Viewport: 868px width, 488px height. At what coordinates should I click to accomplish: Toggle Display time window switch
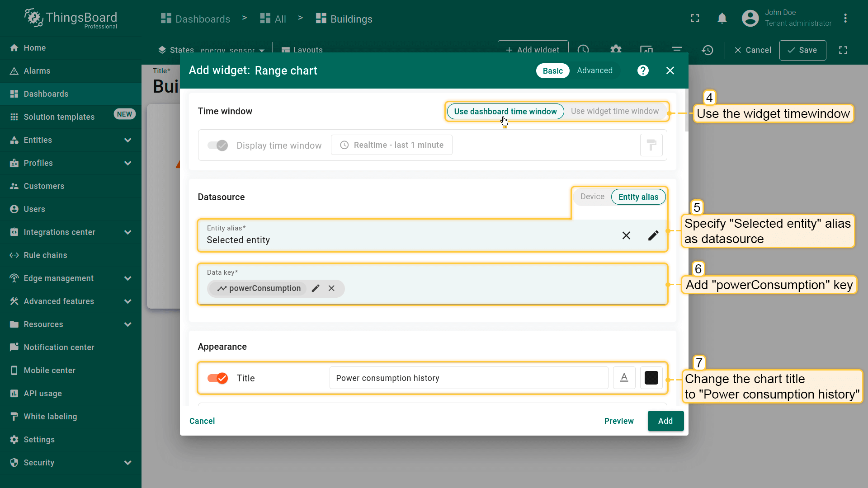pyautogui.click(x=217, y=145)
